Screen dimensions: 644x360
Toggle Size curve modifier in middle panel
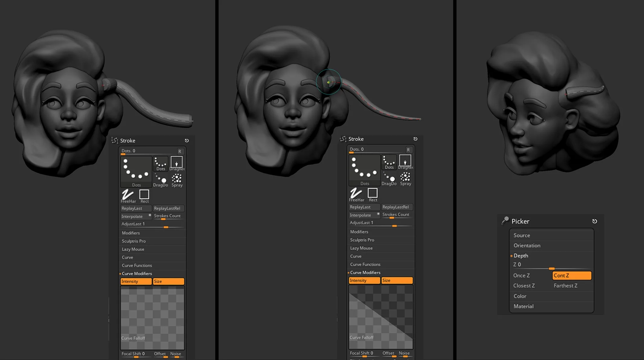coord(397,280)
